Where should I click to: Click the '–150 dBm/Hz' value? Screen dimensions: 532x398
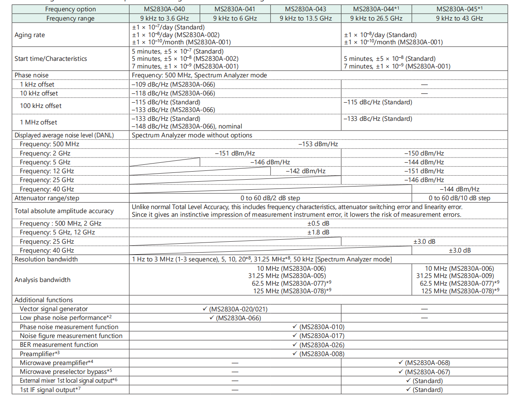pos(424,153)
